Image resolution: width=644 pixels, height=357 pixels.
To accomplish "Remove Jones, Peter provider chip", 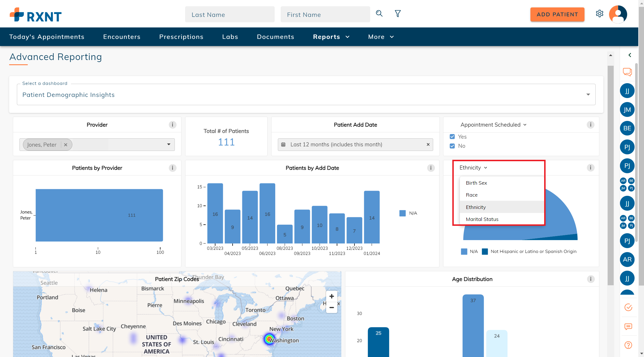I will [x=66, y=145].
